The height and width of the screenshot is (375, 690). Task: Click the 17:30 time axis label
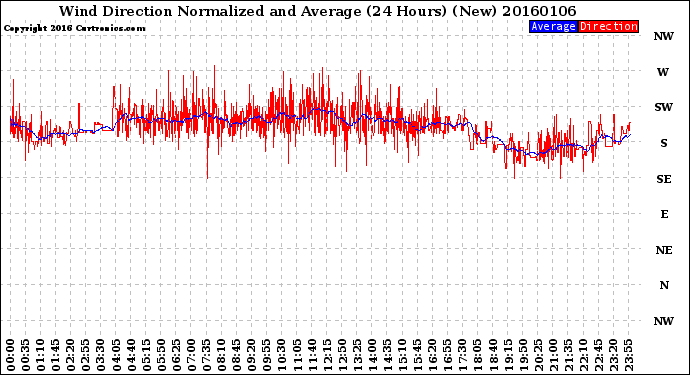pyautogui.click(x=462, y=355)
